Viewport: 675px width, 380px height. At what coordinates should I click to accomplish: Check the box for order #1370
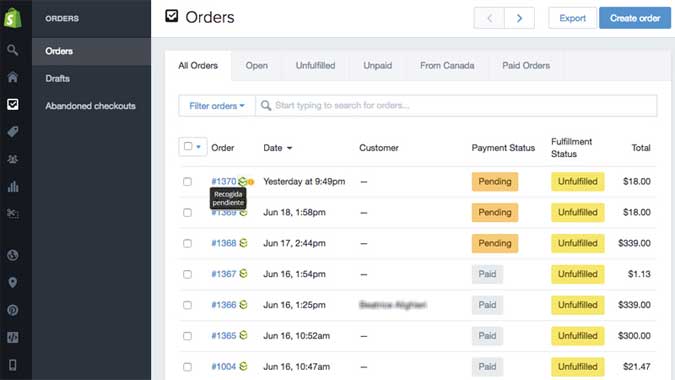click(187, 182)
